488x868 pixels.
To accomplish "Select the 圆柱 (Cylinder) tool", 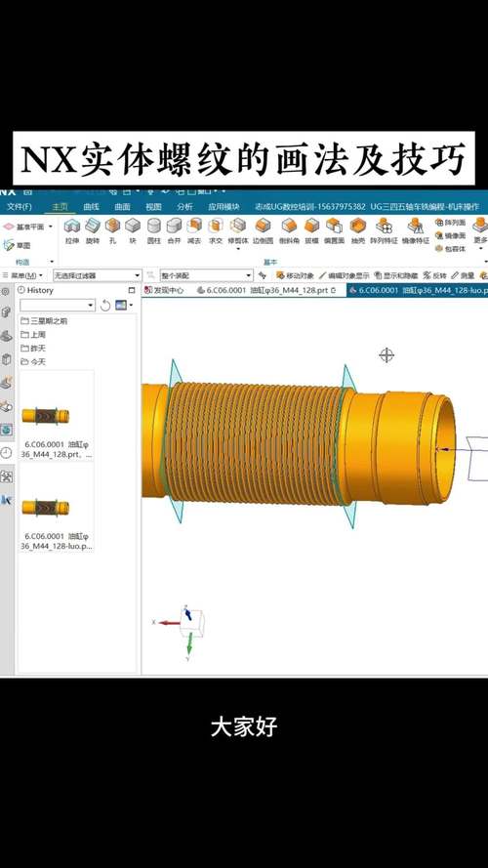I will pos(154,231).
